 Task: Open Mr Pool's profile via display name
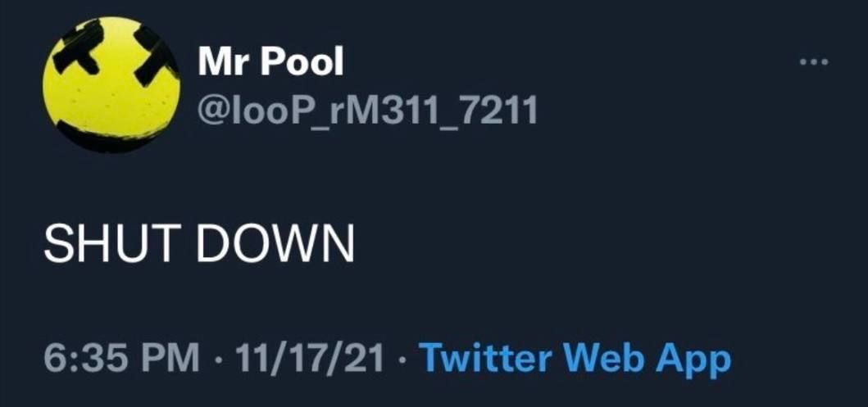(x=271, y=61)
